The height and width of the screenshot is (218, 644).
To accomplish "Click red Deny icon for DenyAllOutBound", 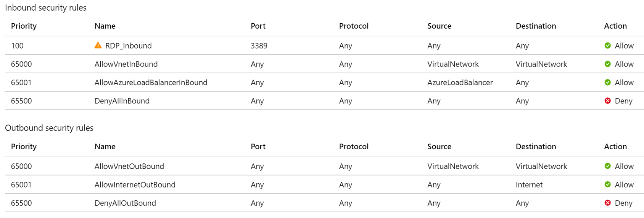I will click(x=608, y=203).
